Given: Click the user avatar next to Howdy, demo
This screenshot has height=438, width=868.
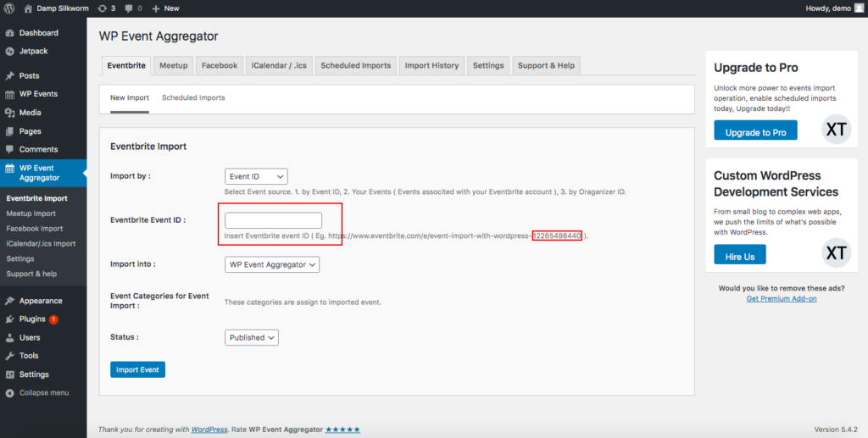Looking at the screenshot, I should click(859, 8).
